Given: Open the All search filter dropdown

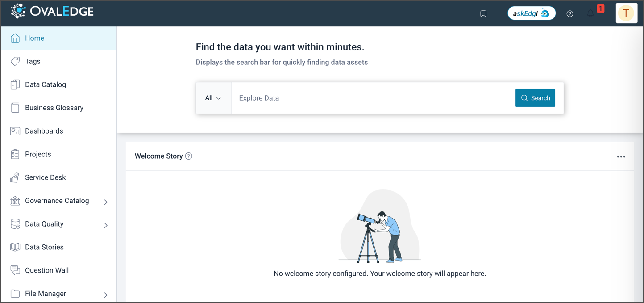Looking at the screenshot, I should [x=213, y=98].
